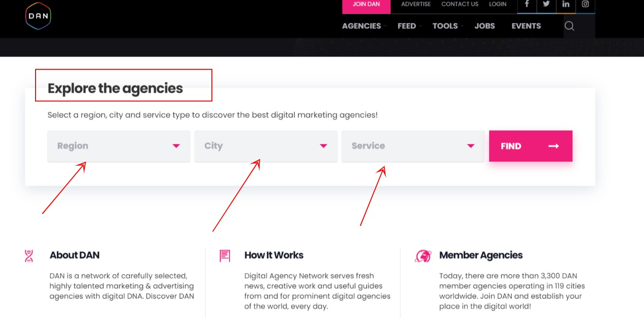Open the Instagram social icon
The image size is (644, 318).
[585, 4]
